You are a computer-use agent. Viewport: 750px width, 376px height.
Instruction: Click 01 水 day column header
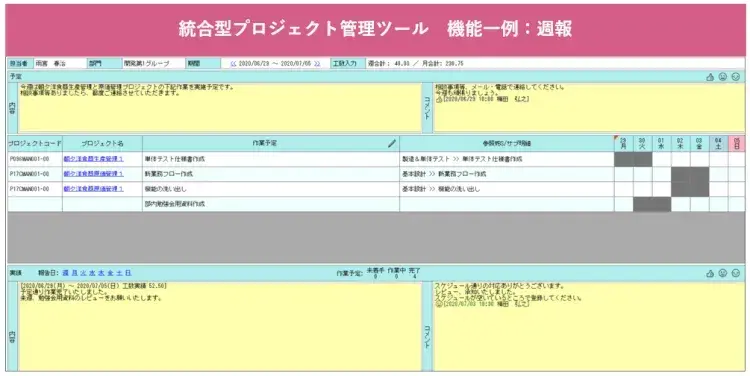pos(662,144)
